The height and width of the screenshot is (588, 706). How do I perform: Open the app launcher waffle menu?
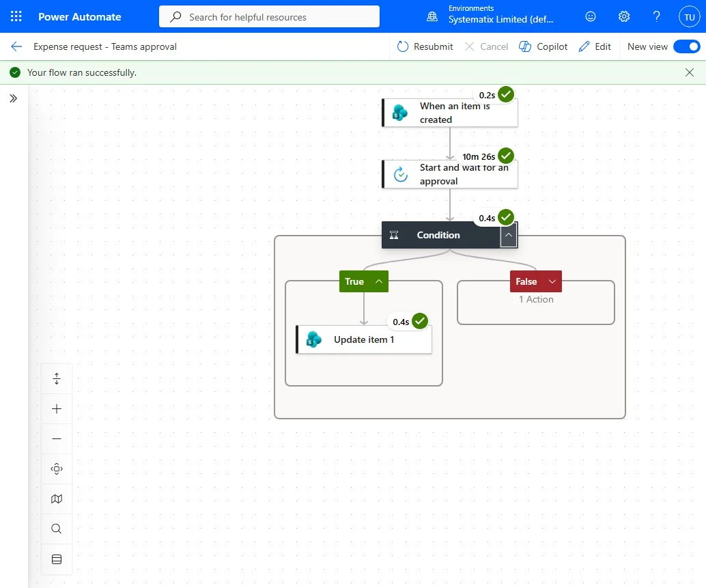point(16,16)
